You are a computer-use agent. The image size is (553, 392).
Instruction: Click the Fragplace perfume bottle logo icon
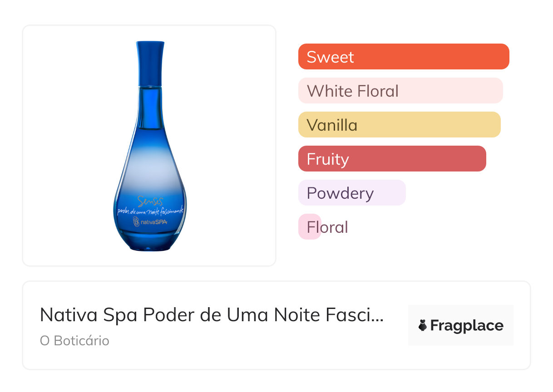pos(423,325)
